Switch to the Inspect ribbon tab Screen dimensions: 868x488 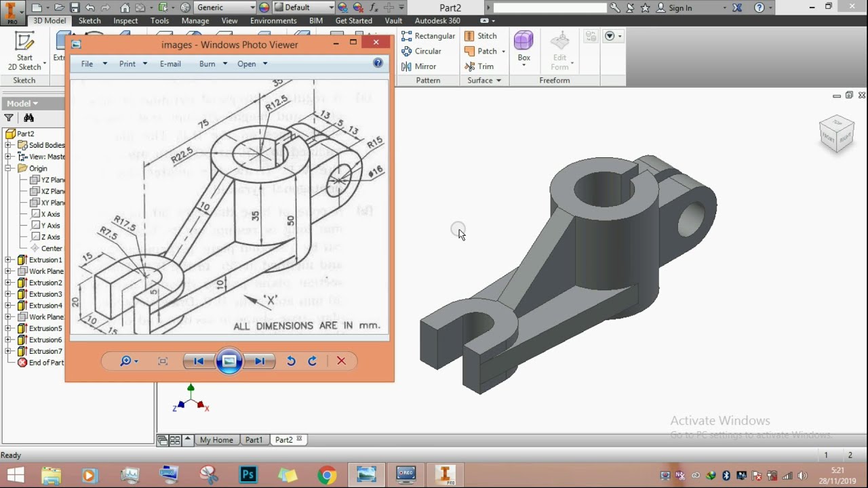coord(125,21)
